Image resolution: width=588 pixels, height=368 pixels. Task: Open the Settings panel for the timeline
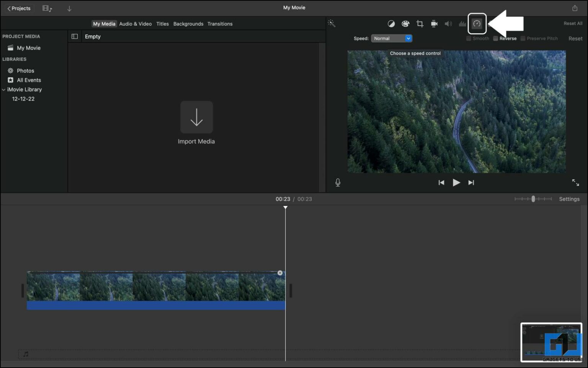pos(569,199)
